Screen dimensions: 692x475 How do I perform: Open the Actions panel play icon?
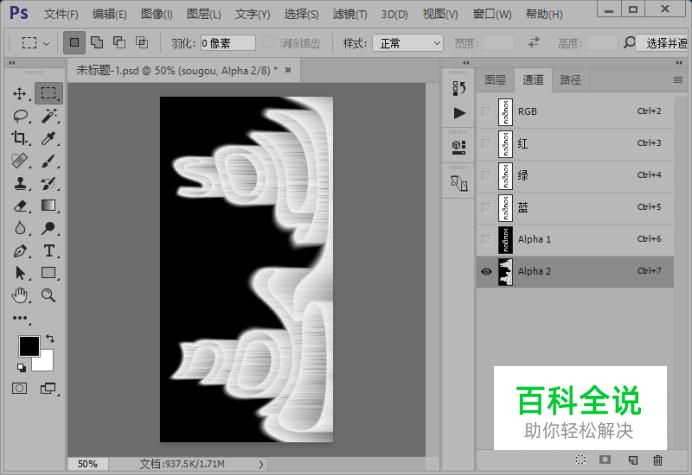tap(459, 113)
